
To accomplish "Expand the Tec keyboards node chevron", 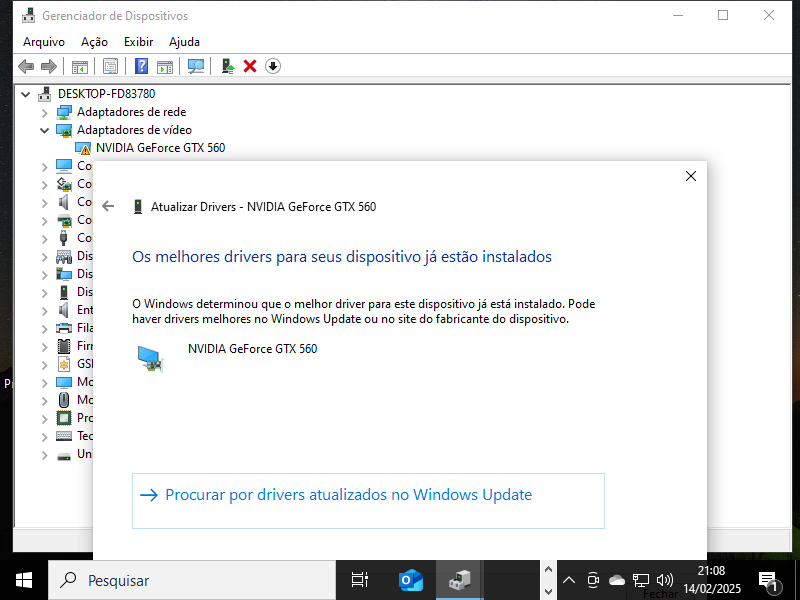I will pyautogui.click(x=44, y=436).
